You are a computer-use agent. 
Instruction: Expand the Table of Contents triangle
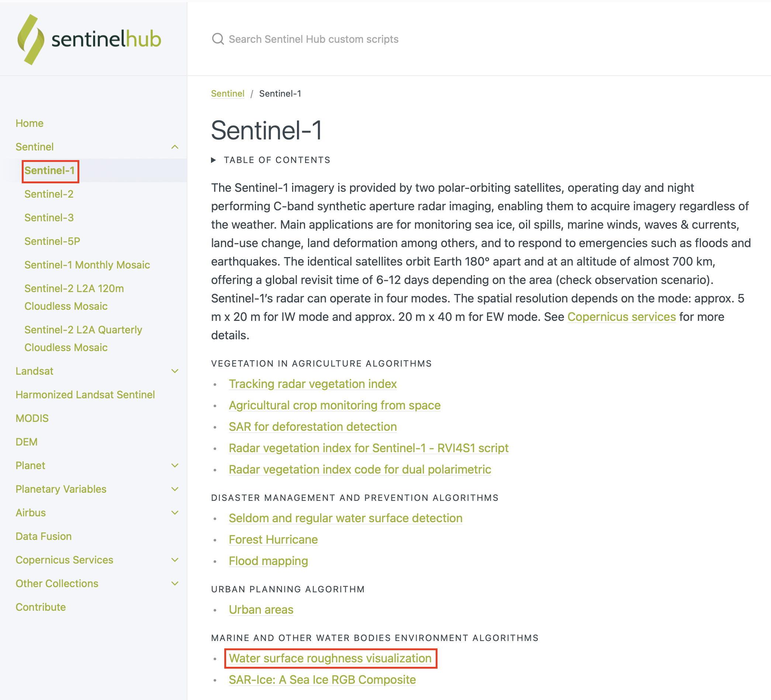(x=214, y=160)
